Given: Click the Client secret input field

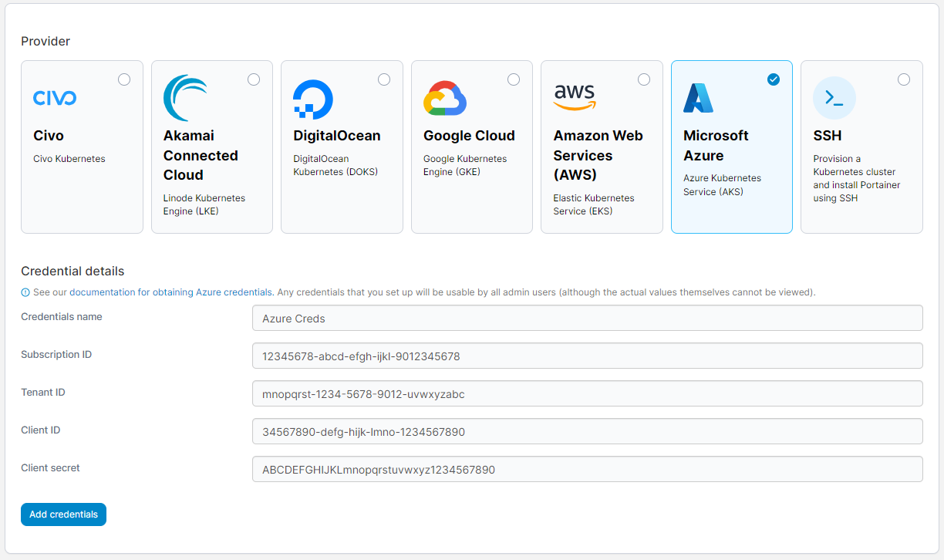Looking at the screenshot, I should (588, 468).
